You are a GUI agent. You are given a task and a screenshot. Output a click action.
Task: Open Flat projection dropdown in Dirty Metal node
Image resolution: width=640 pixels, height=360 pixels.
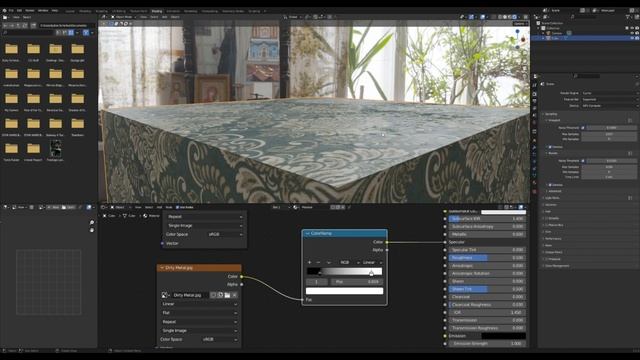point(199,313)
